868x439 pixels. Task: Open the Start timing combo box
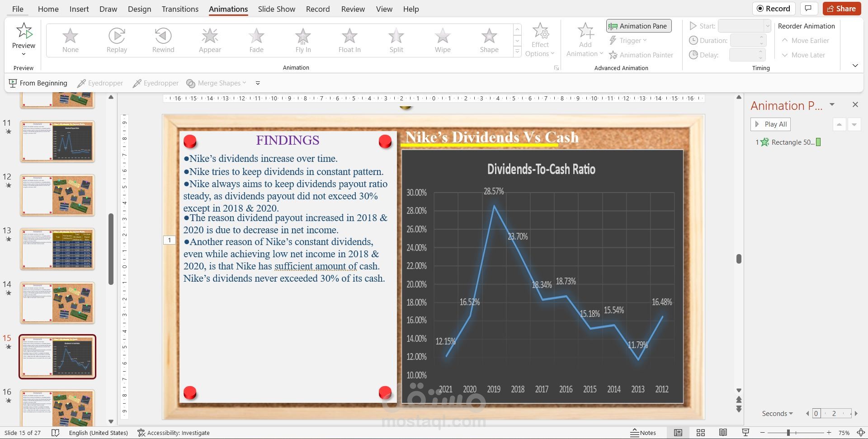[x=744, y=26]
